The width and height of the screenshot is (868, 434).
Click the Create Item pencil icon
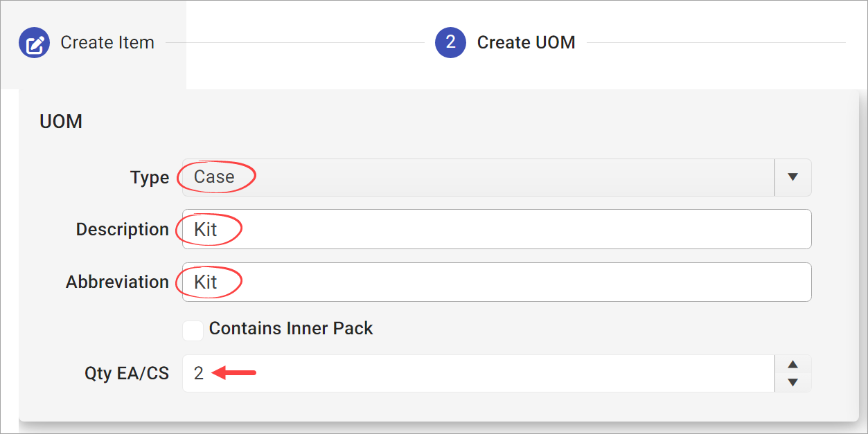click(x=34, y=43)
